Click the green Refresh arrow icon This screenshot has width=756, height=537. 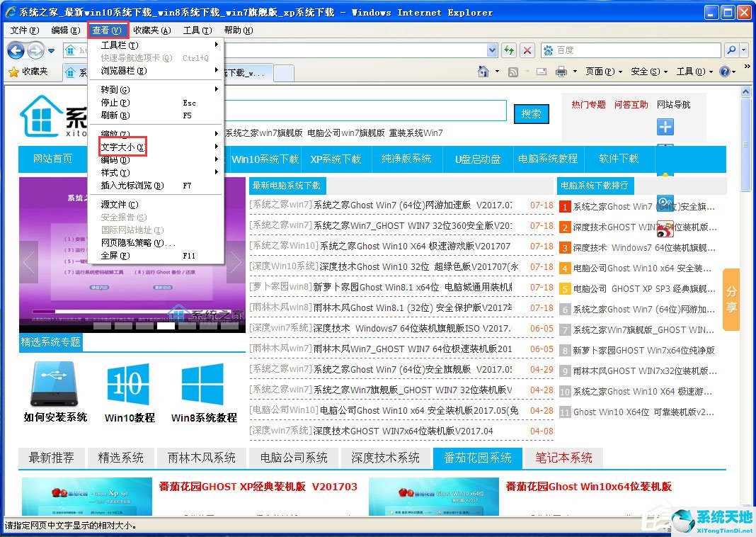[x=509, y=50]
